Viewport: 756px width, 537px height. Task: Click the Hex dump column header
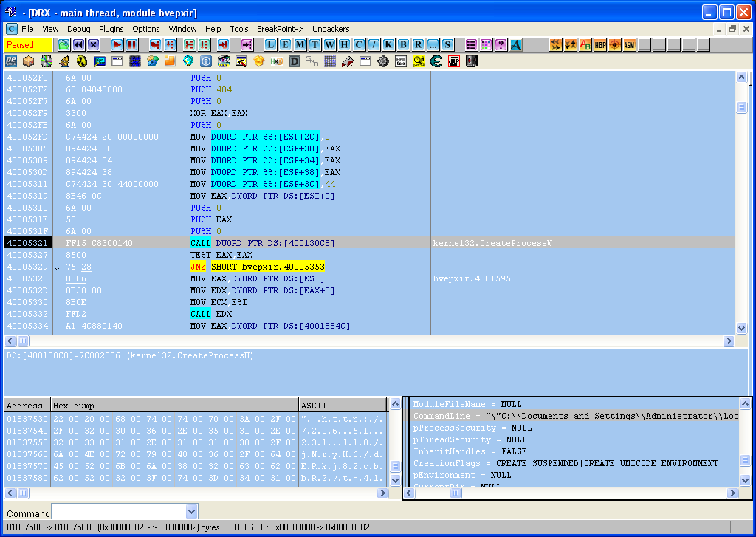(x=173, y=406)
